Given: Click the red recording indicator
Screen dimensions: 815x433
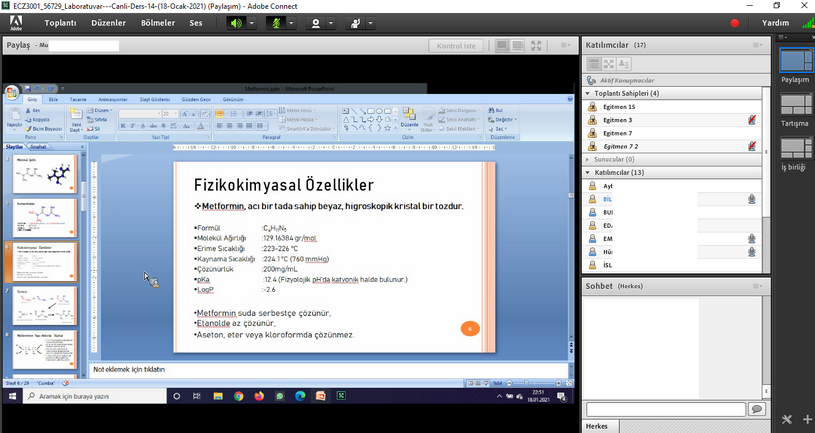Looking at the screenshot, I should pos(735,22).
